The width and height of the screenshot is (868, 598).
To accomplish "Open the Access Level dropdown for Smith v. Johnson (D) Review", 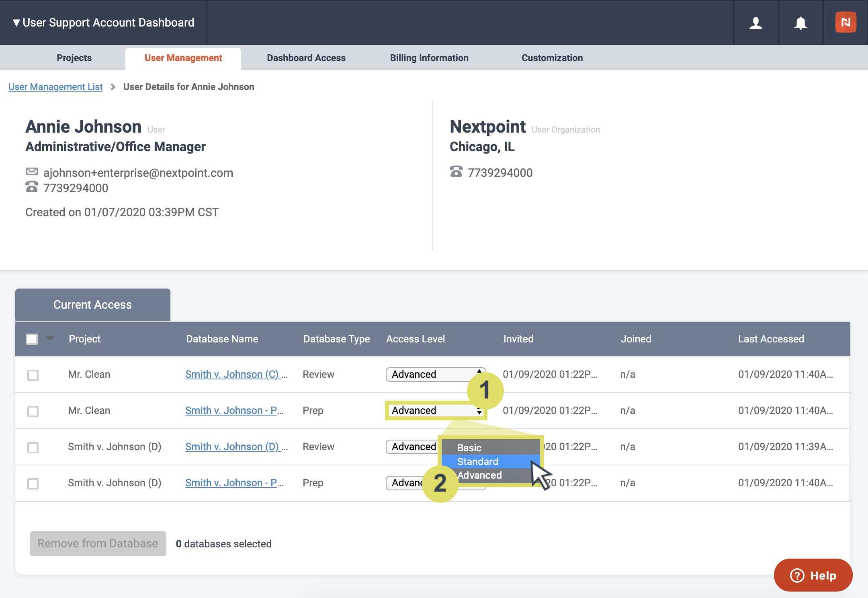I will click(413, 446).
